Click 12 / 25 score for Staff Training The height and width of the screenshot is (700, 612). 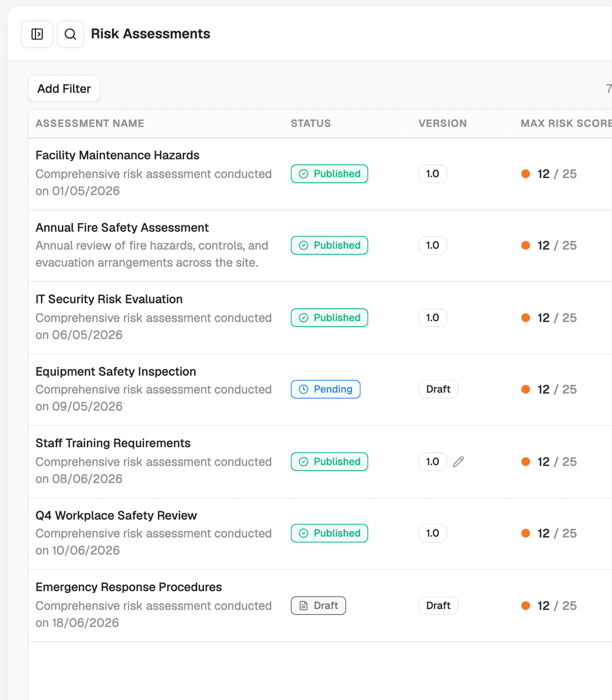click(549, 462)
